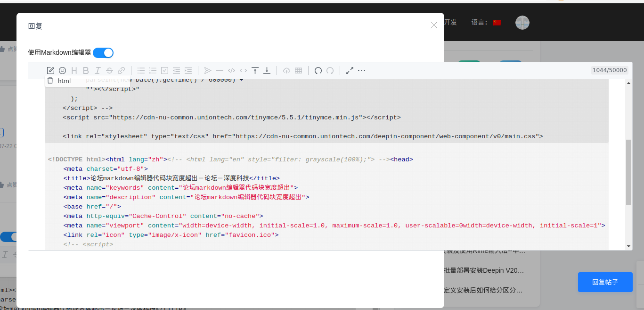Click the user avatar in header
The height and width of the screenshot is (310, 644).
click(x=522, y=22)
